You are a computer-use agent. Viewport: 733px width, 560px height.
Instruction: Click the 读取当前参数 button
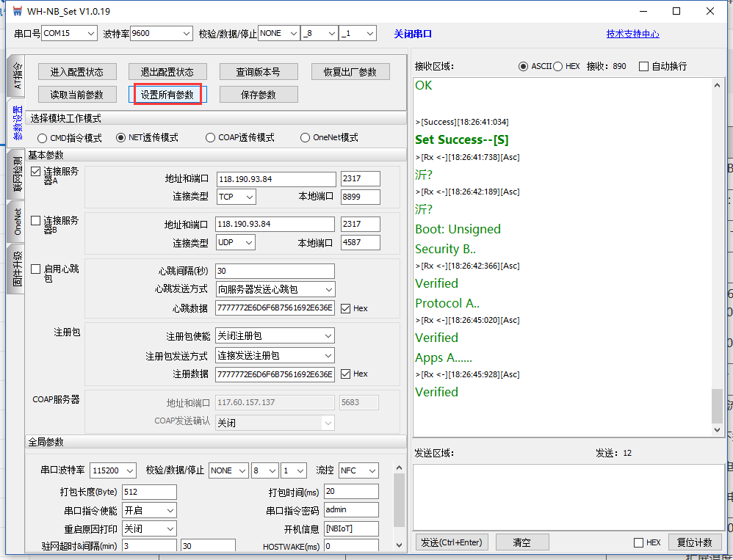pos(77,95)
